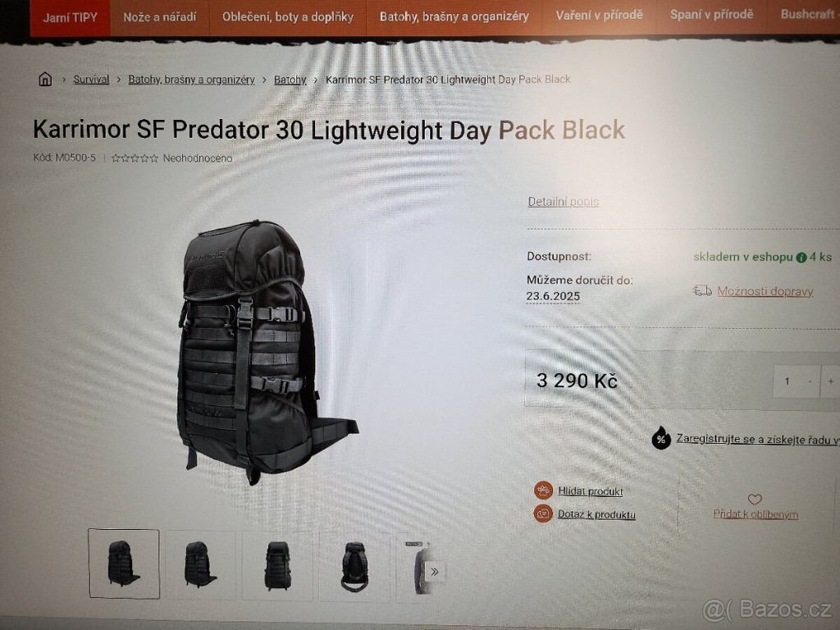Screen dimensions: 840x630
Task: Click the delivery truck icon
Action: click(702, 291)
